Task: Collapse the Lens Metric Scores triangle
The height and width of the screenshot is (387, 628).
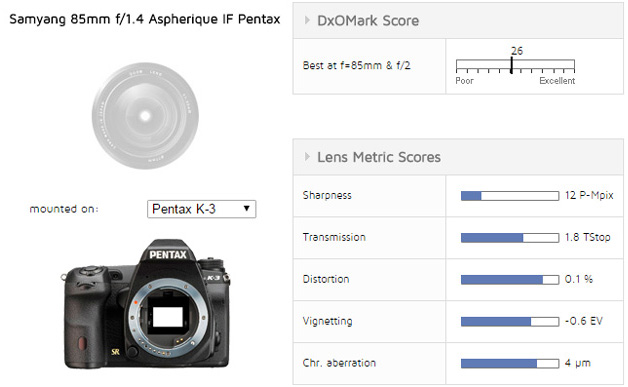Action: click(x=307, y=157)
